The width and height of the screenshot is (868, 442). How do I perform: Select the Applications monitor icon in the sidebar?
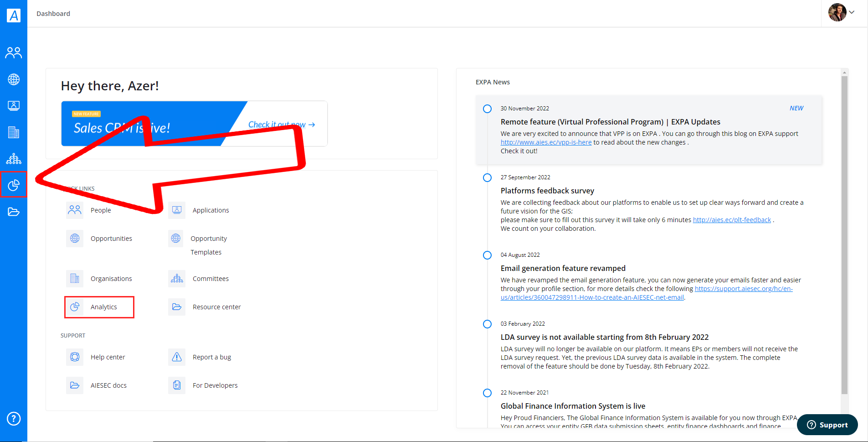tap(14, 106)
